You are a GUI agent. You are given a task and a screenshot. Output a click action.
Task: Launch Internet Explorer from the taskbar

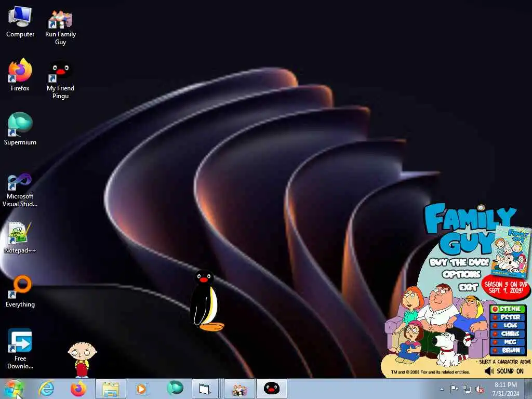(x=46, y=389)
